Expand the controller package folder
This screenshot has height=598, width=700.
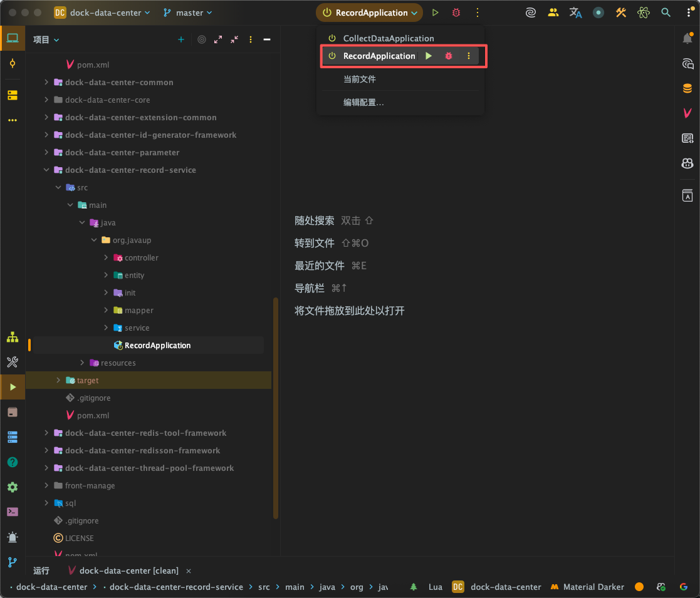pos(106,257)
